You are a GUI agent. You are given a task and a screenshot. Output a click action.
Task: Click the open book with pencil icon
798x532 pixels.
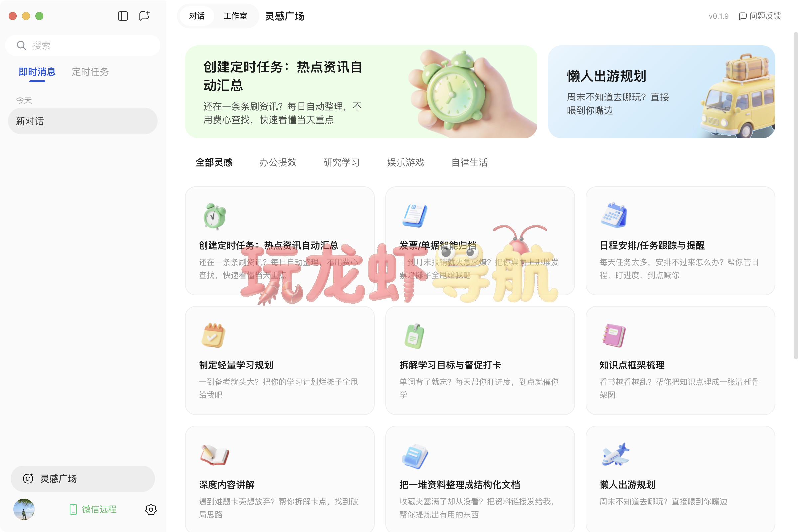215,455
